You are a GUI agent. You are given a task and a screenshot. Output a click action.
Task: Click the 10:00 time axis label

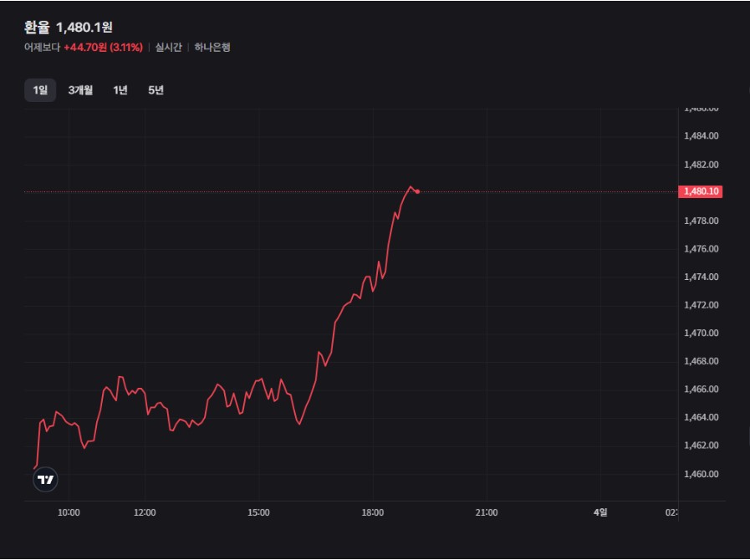pos(69,512)
